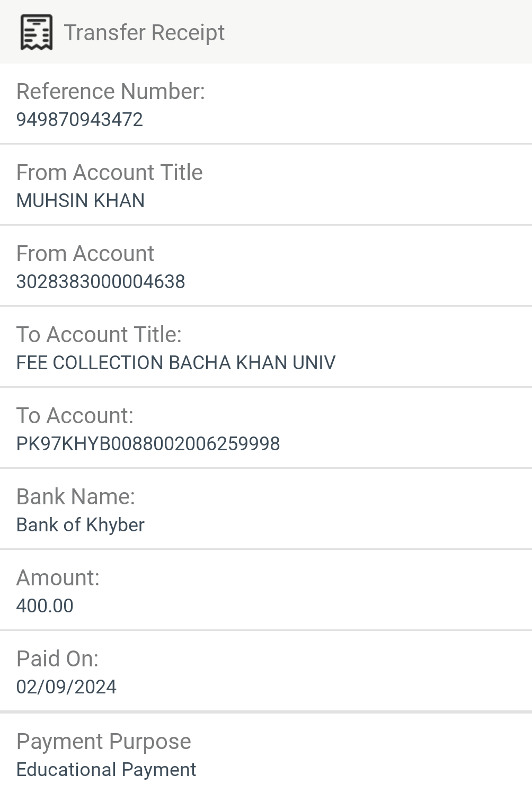The image size is (532, 793).
Task: Tap From Account number 3028383000004638
Action: tap(101, 282)
